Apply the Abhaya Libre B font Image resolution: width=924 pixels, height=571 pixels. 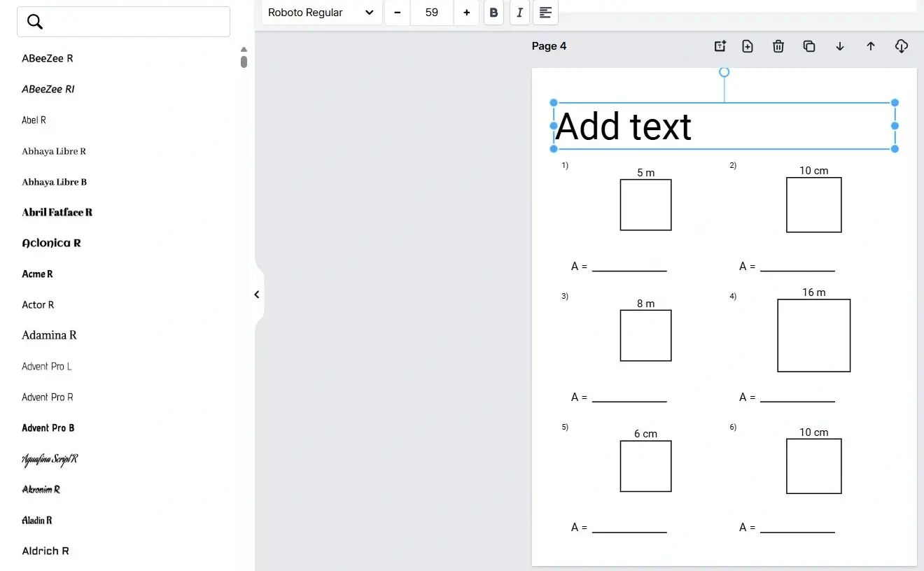click(55, 182)
